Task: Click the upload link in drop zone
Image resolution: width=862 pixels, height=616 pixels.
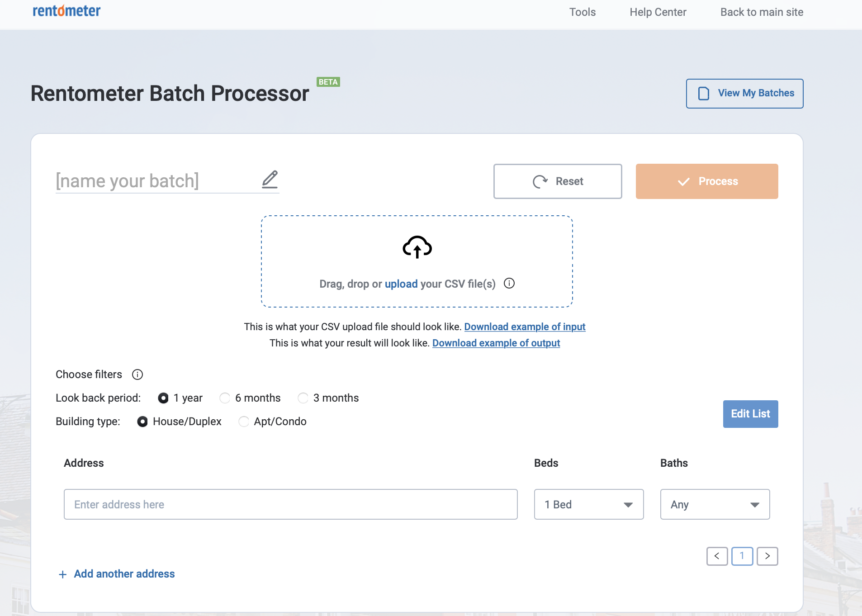Action: 401,284
